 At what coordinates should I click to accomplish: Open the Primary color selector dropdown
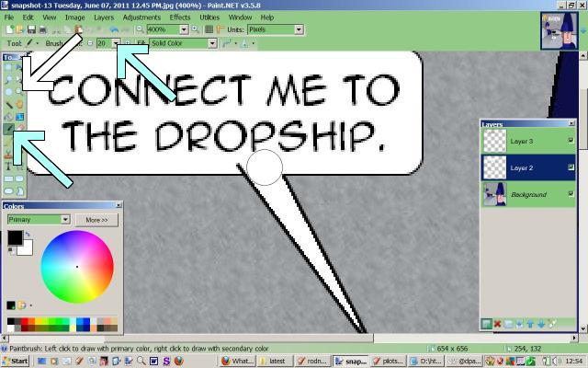(x=65, y=220)
